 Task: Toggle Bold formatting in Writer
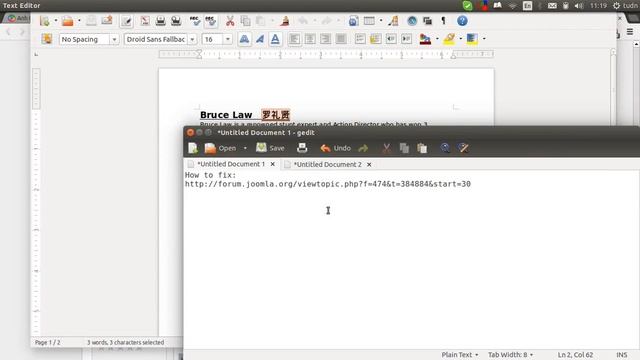point(244,39)
